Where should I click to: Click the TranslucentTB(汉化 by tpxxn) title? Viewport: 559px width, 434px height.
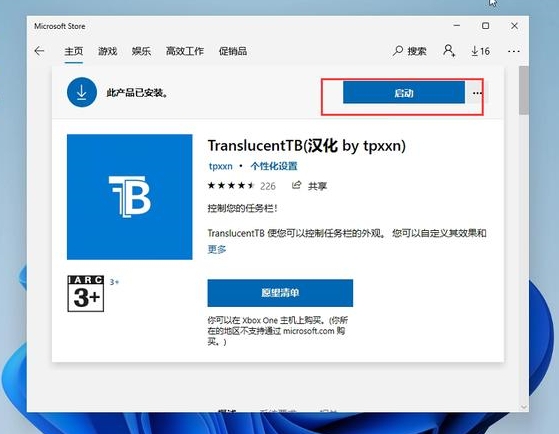point(307,145)
